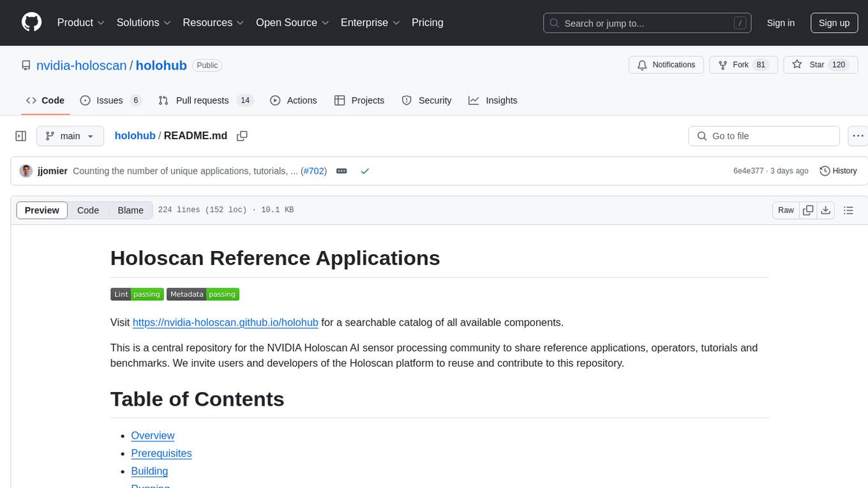Open the GitHub home logo
The image size is (868, 488).
point(32,22)
